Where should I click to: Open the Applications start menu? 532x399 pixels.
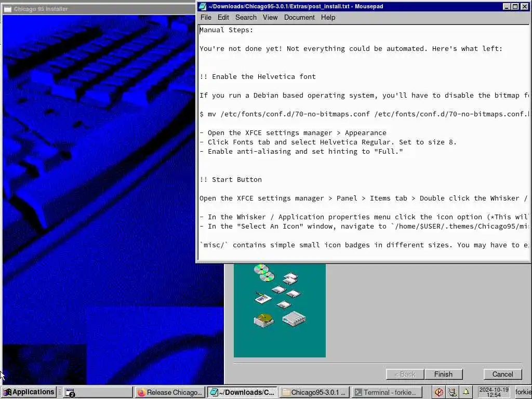point(28,392)
